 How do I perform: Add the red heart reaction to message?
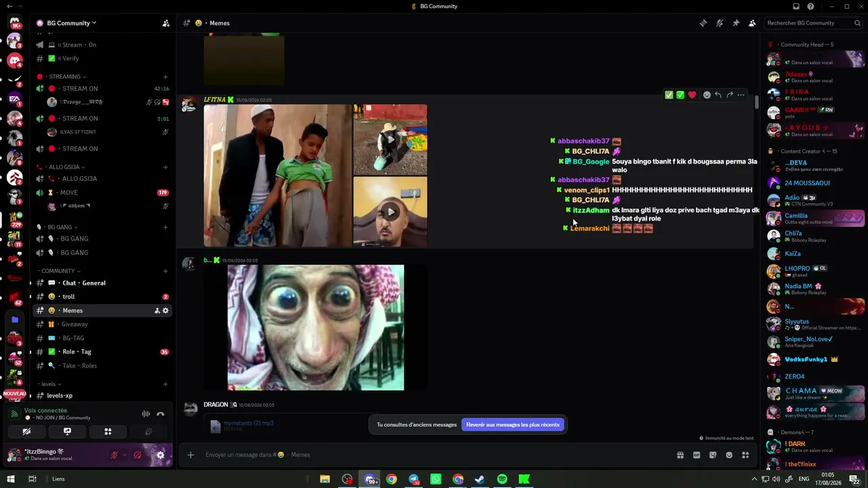(x=692, y=95)
